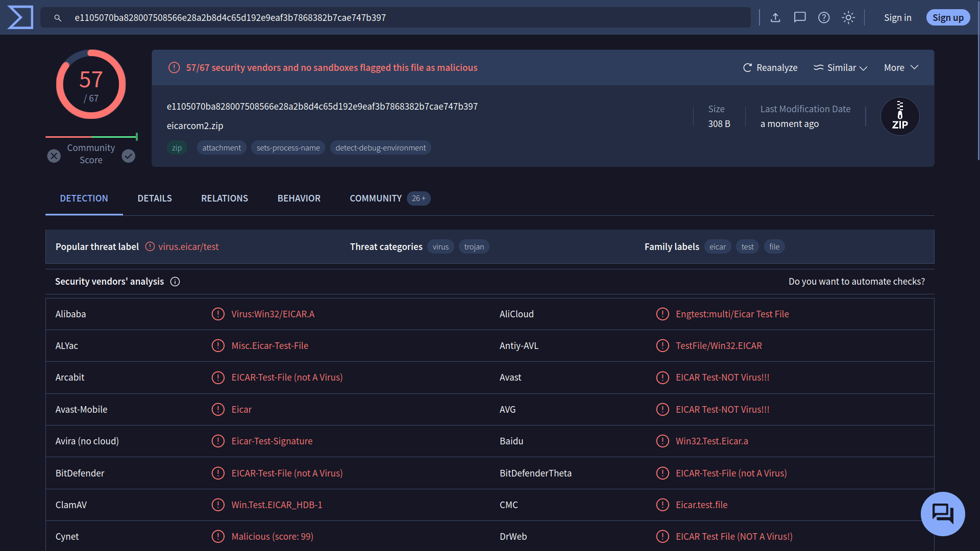Viewport: 980px width, 551px height.
Task: Open the comments speech bubble icon
Action: click(x=800, y=17)
